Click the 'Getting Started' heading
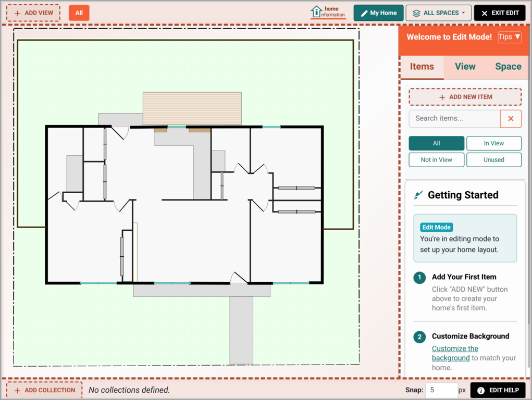The width and height of the screenshot is (532, 400). click(463, 195)
